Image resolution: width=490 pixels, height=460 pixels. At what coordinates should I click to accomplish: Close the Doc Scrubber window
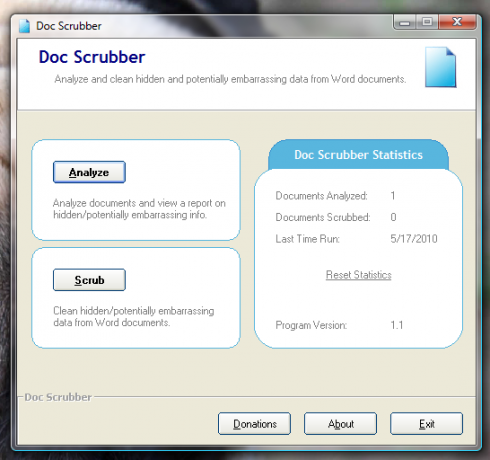tap(457, 22)
